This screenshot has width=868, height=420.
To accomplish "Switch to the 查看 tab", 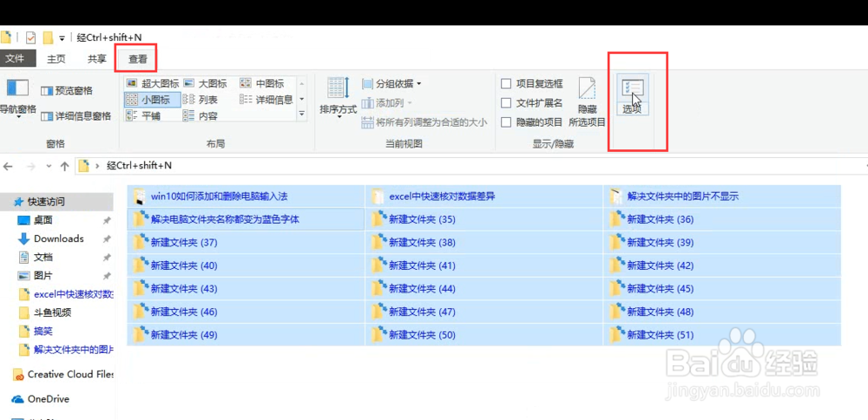I will coord(138,59).
